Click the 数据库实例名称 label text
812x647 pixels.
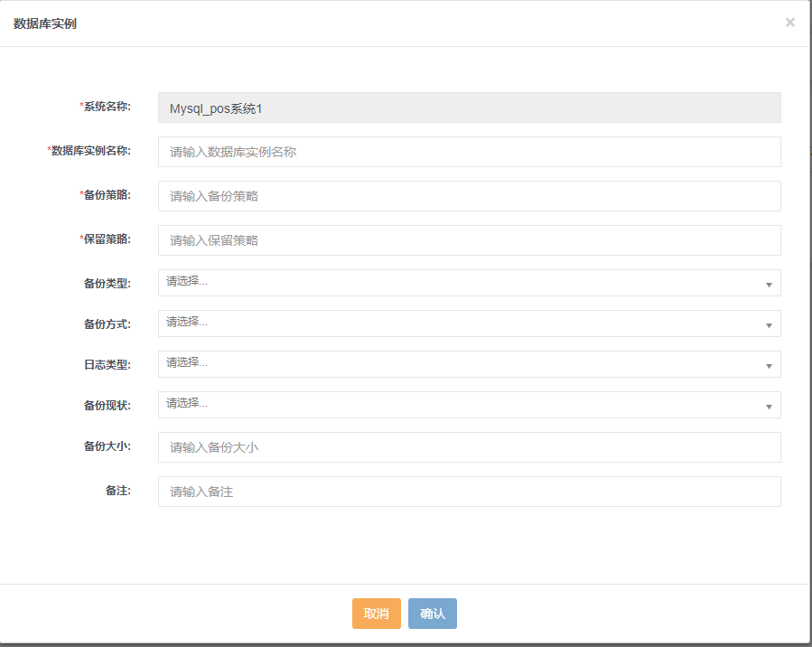point(90,151)
